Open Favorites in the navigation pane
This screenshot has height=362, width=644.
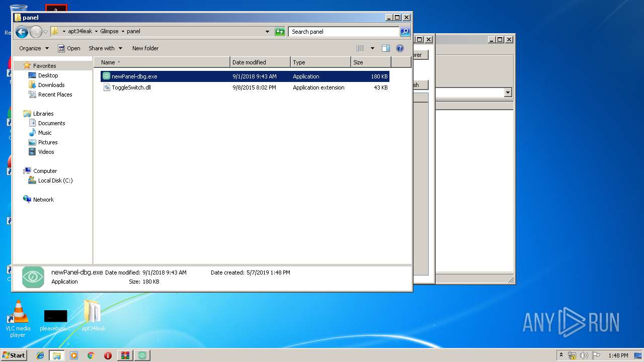pos(44,66)
